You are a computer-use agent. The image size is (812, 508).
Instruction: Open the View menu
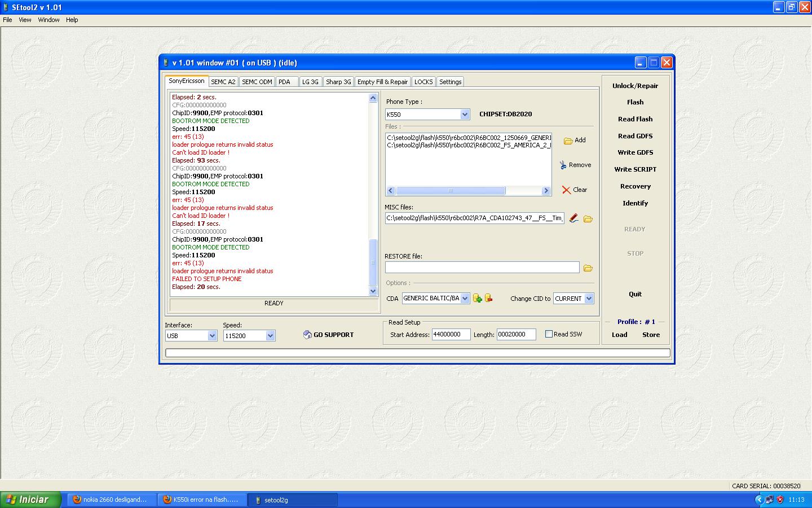25,20
